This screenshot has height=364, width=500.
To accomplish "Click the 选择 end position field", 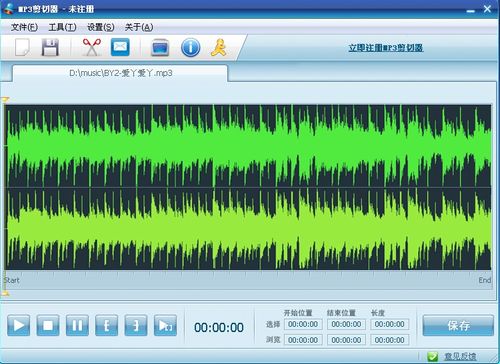I will click(346, 324).
